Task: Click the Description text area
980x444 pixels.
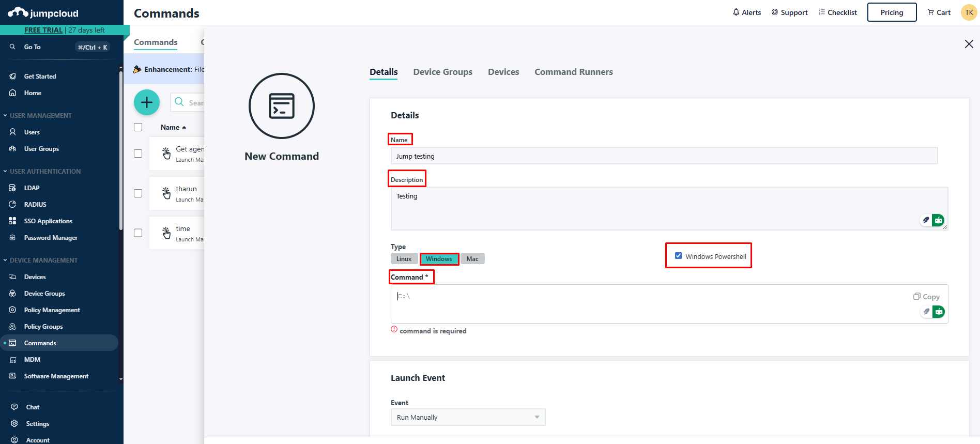Action: pyautogui.click(x=669, y=208)
